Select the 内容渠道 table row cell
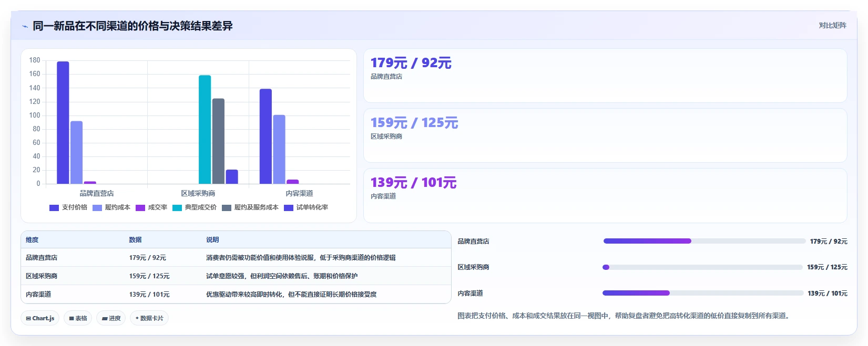This screenshot has width=868, height=346. click(x=38, y=295)
